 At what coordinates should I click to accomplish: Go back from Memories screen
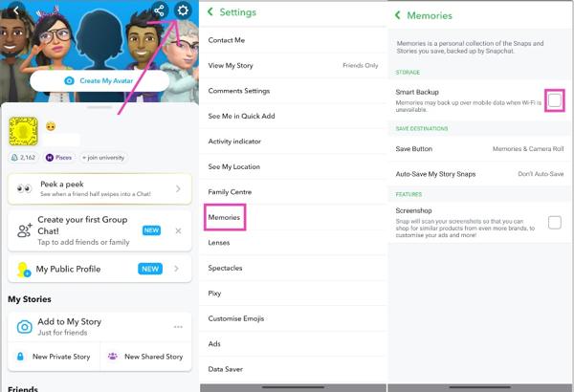tap(398, 15)
